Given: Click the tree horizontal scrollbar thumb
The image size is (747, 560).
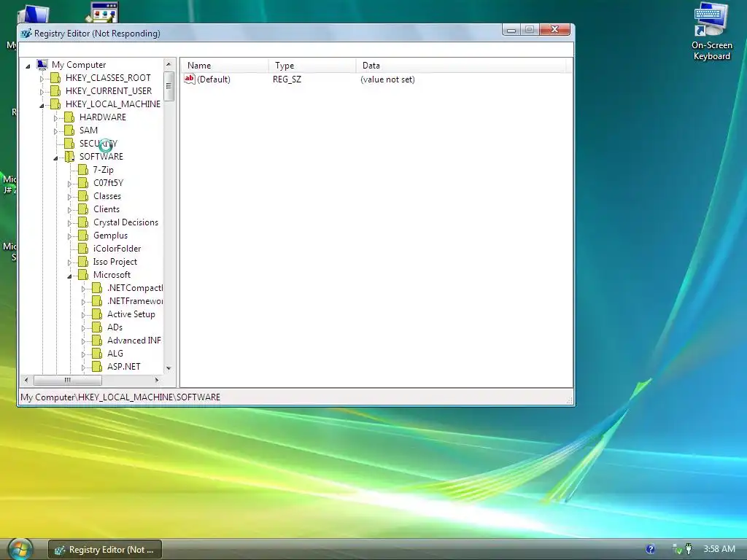Looking at the screenshot, I should [68, 380].
